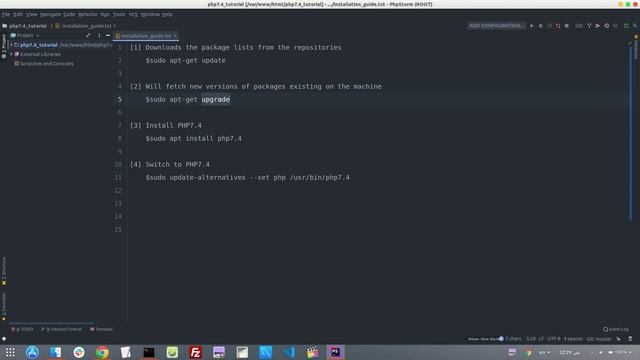
Task: Click the highlighted word upgrade
Action: pos(216,99)
